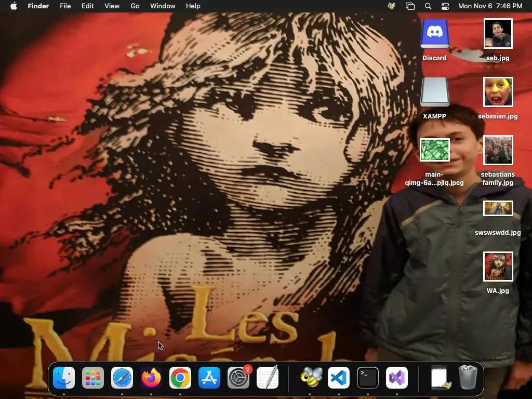Open the Edit menu
The width and height of the screenshot is (532, 399).
pos(87,6)
